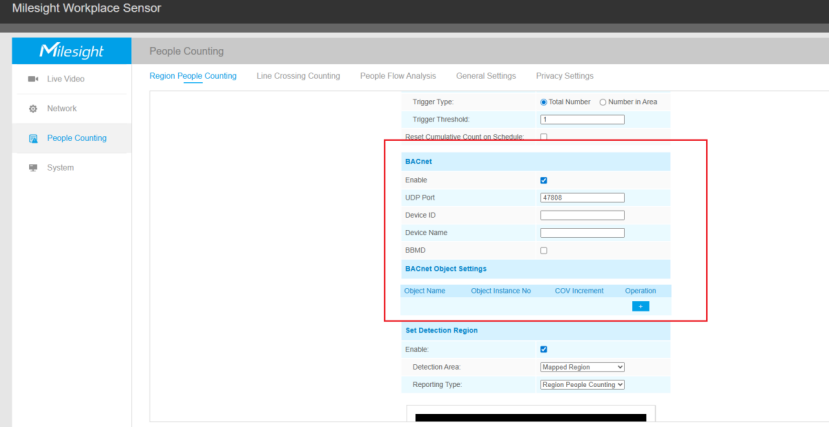
Task: Click the Device ID label
Action: (420, 216)
